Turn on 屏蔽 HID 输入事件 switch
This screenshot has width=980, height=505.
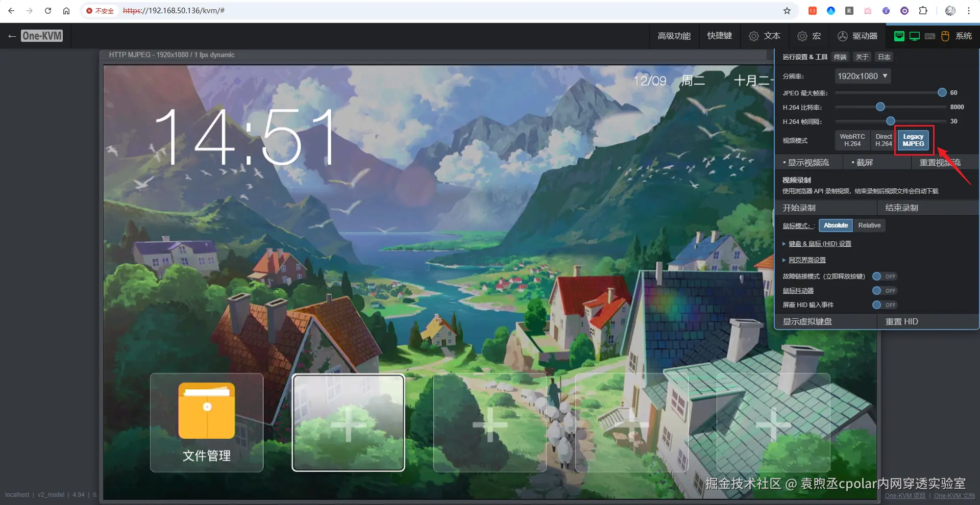pyautogui.click(x=885, y=305)
